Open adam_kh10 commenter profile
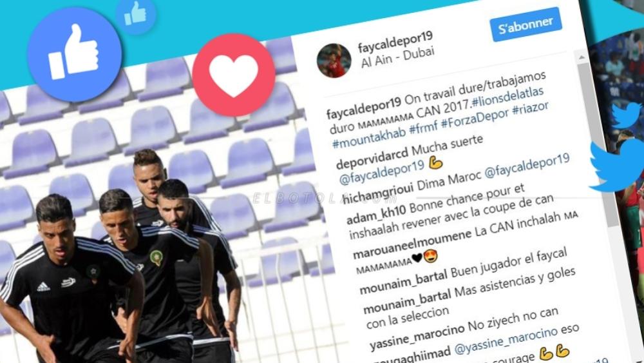 point(376,215)
